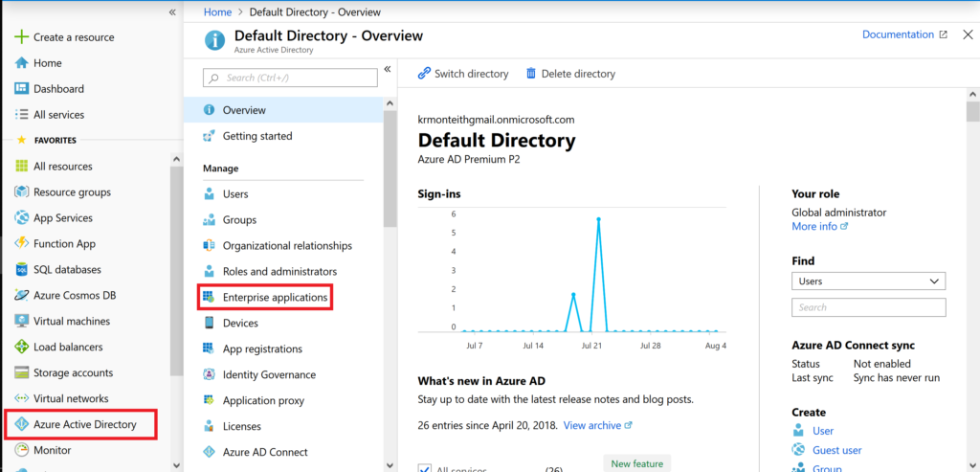
Task: Collapse the left portal sidebar chevrons
Action: (x=172, y=11)
